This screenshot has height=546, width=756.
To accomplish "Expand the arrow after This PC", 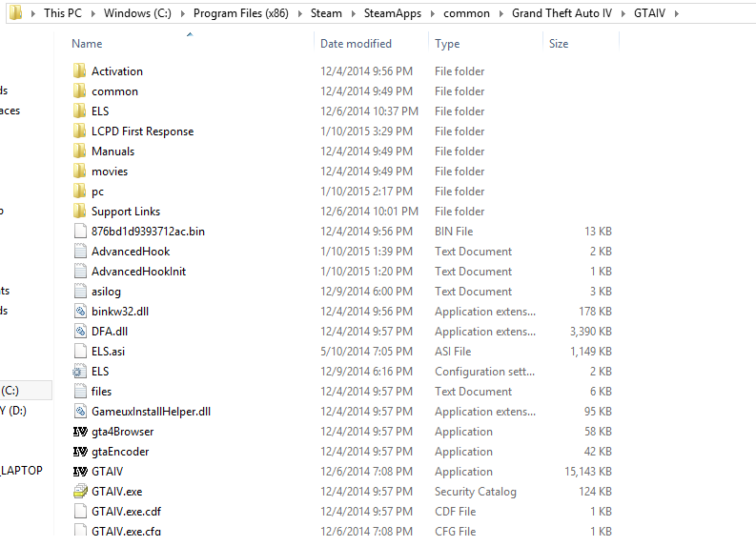I will pos(93,13).
